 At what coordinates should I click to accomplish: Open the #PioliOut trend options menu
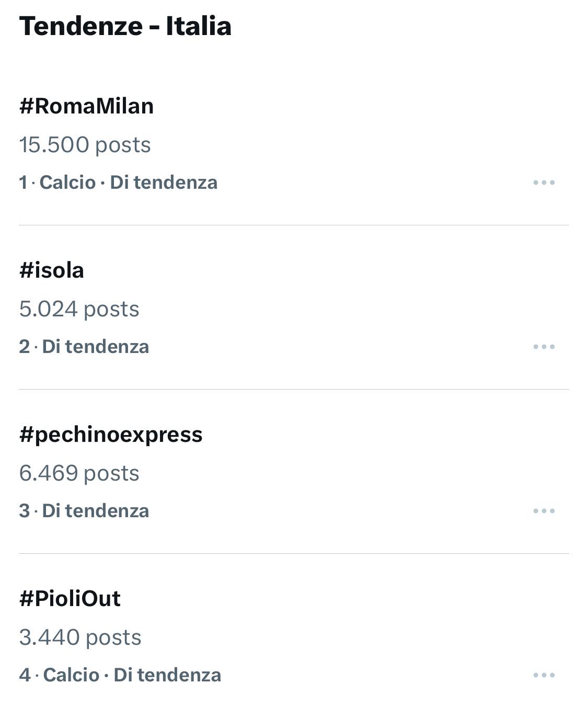[x=544, y=675]
